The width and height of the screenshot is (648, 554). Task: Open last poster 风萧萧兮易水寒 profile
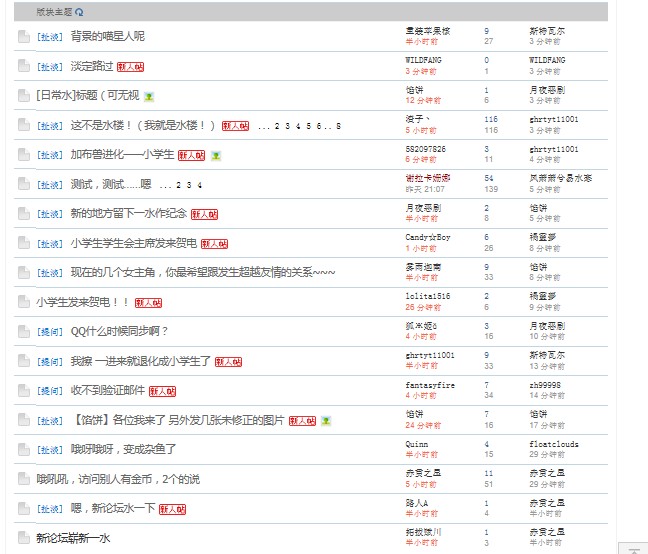[x=560, y=178]
